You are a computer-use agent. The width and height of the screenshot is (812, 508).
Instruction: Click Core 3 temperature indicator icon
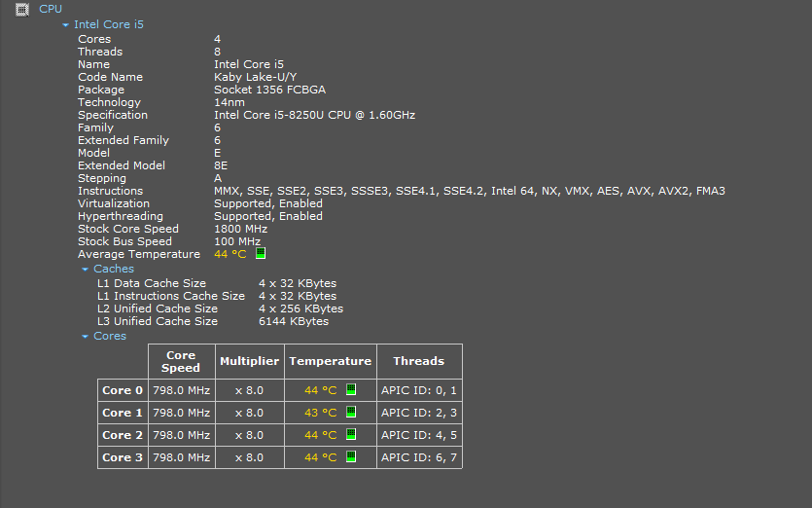pyautogui.click(x=351, y=456)
